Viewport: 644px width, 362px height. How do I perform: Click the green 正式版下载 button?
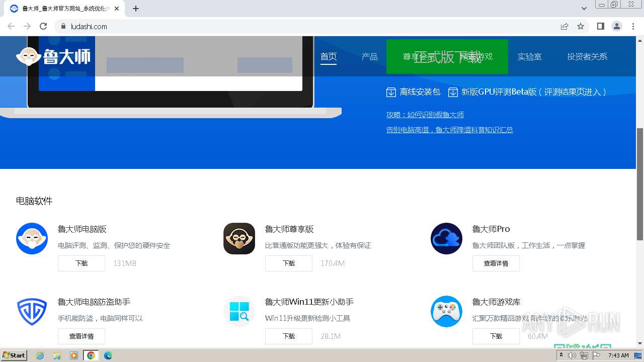pyautogui.click(x=447, y=57)
